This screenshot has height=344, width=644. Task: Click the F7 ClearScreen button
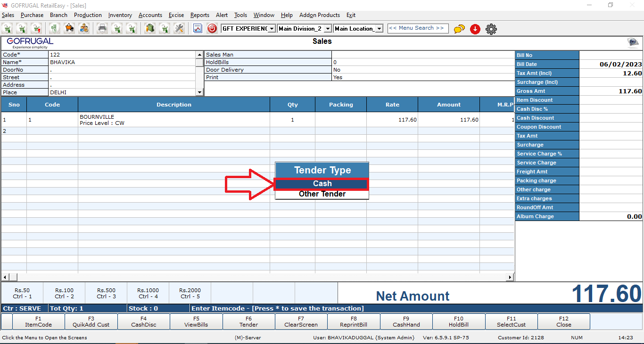(301, 322)
